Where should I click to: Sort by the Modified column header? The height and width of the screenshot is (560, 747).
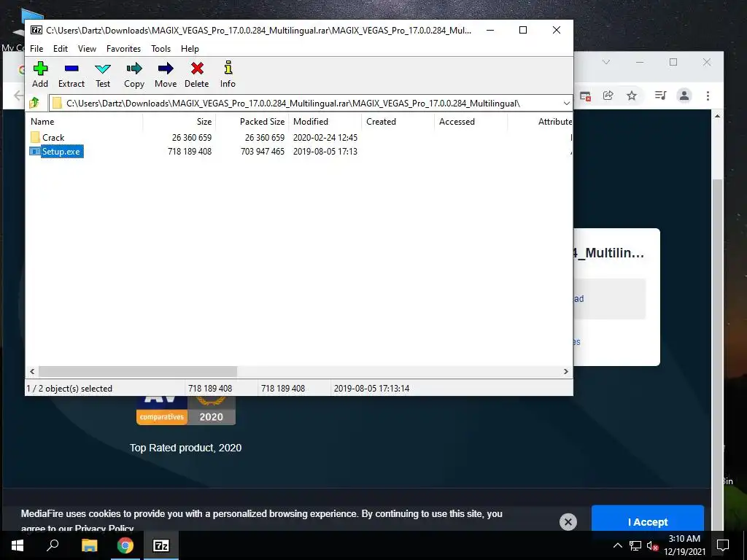(x=325, y=122)
